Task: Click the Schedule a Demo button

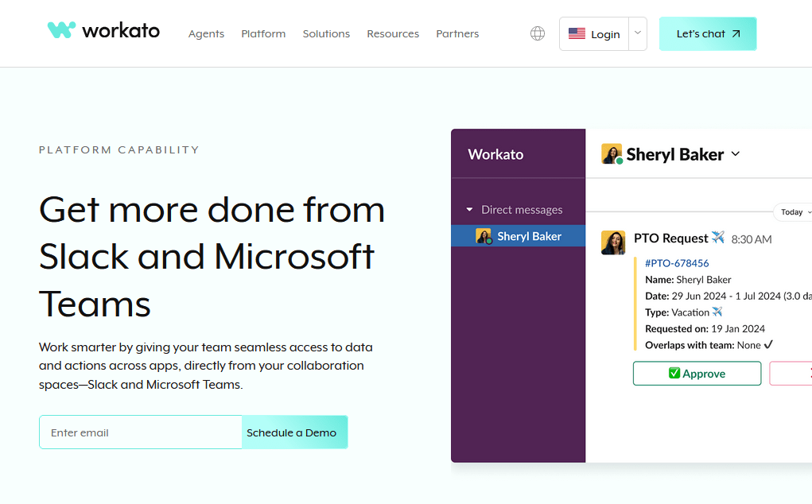Action: click(x=292, y=432)
